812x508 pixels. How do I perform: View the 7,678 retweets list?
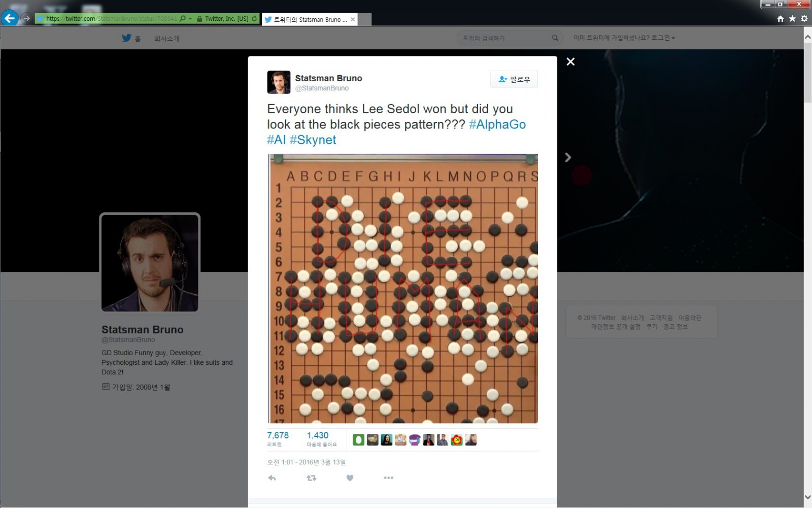(x=278, y=439)
